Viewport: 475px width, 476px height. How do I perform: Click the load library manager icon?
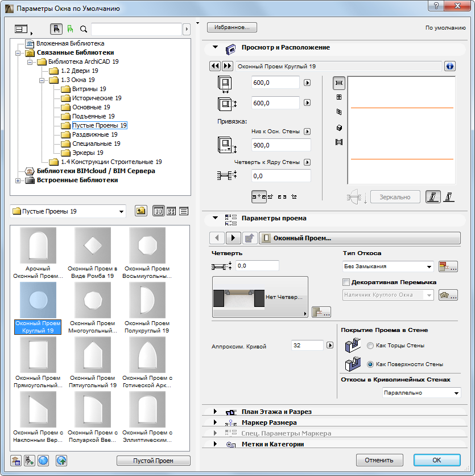click(16, 461)
